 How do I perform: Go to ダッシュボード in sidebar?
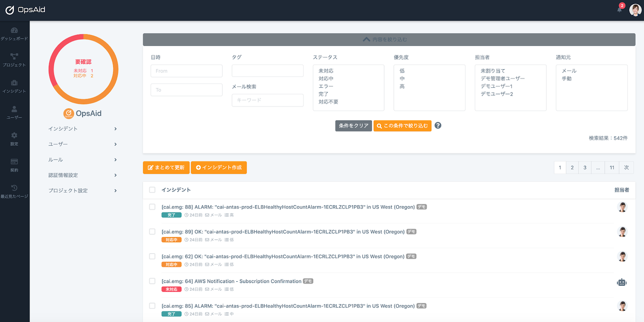[14, 34]
